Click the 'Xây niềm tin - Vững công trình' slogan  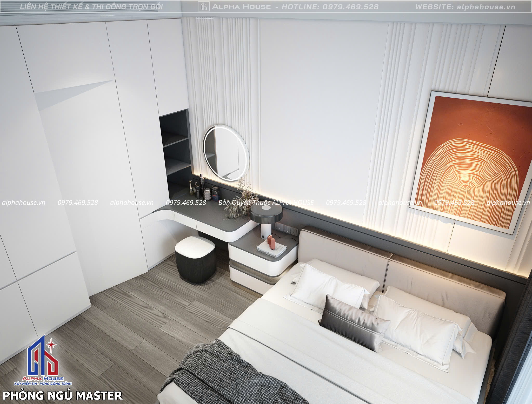pos(43,383)
